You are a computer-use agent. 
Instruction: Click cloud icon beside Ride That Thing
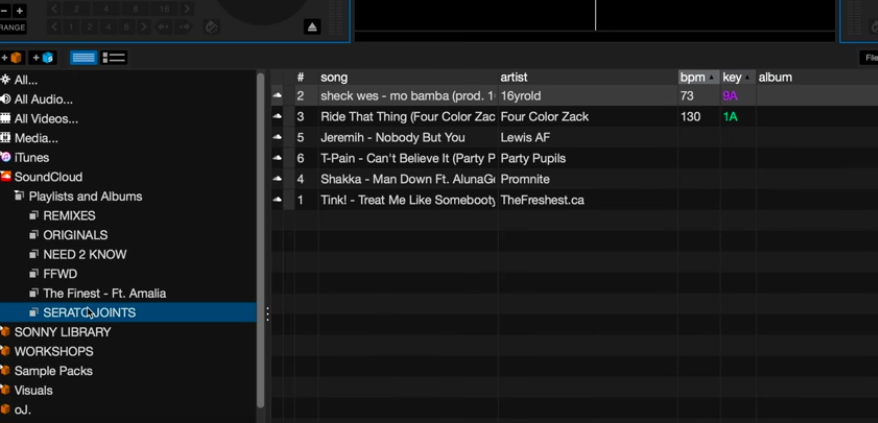pyautogui.click(x=277, y=117)
